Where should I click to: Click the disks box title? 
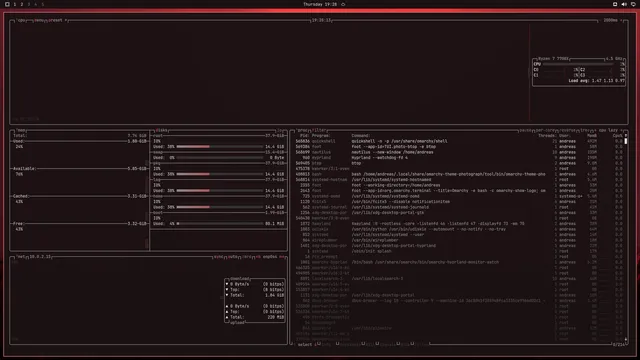click(162, 130)
